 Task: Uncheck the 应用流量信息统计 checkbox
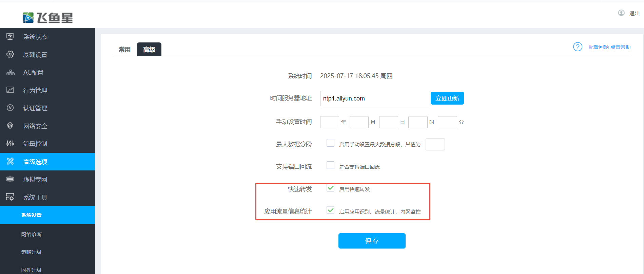coord(330,210)
